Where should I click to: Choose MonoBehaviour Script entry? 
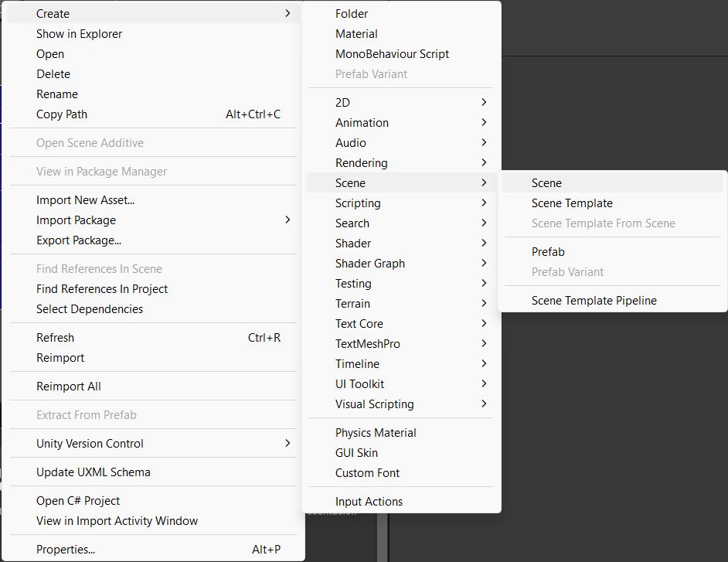pos(401,54)
